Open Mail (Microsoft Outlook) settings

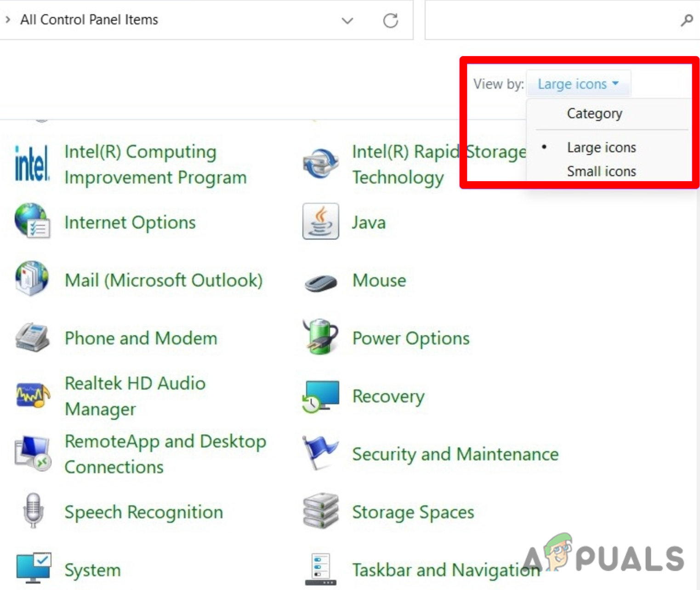tap(163, 281)
